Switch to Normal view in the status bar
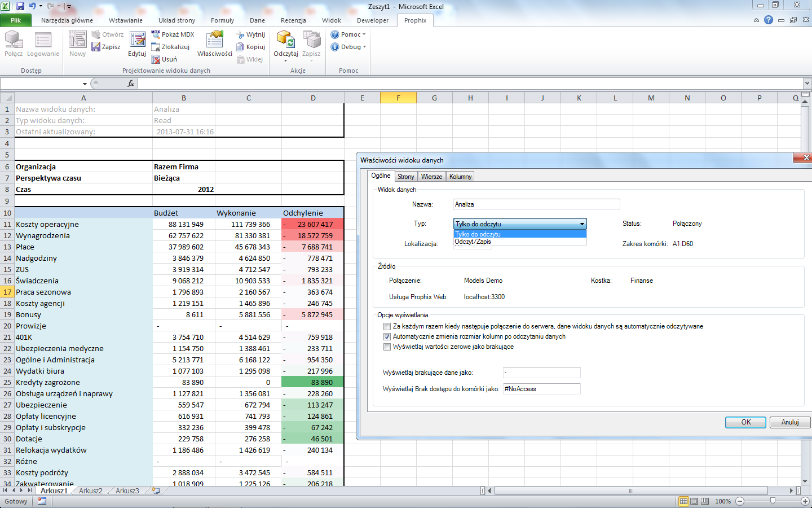Screen dimensions: 812x508 684,501
